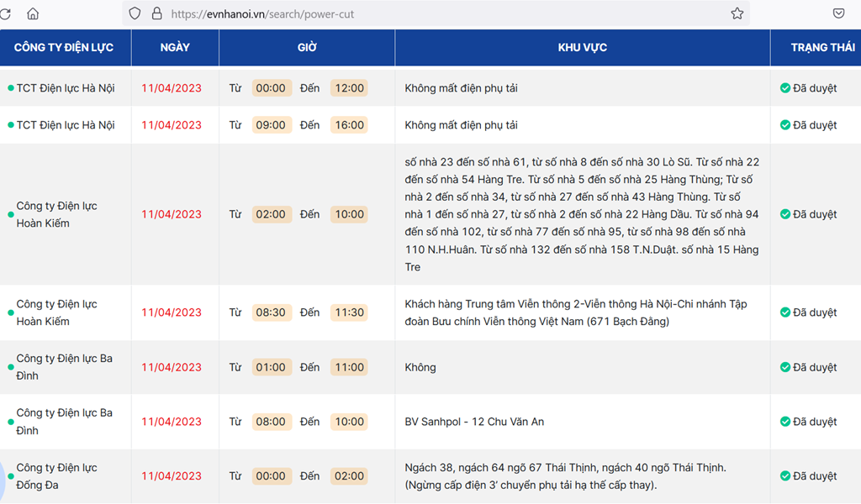Viewport: 861px width, 504px height.
Task: Click Công ty Điện lực Ba Đình in the 01:00 row
Action: point(64,367)
